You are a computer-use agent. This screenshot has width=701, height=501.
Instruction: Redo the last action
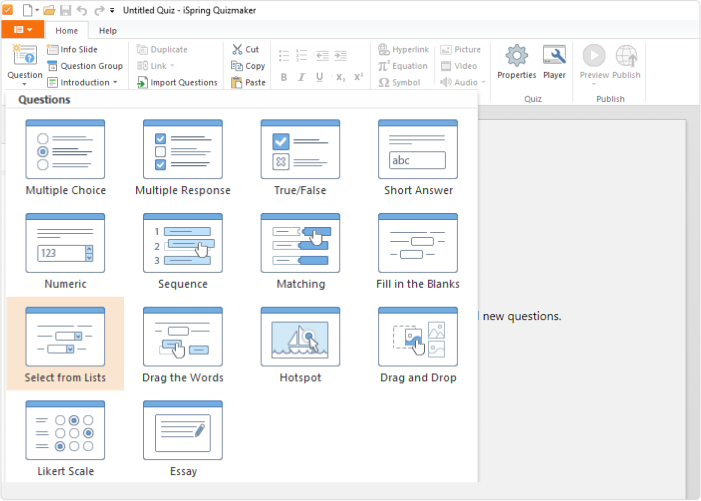(x=99, y=10)
